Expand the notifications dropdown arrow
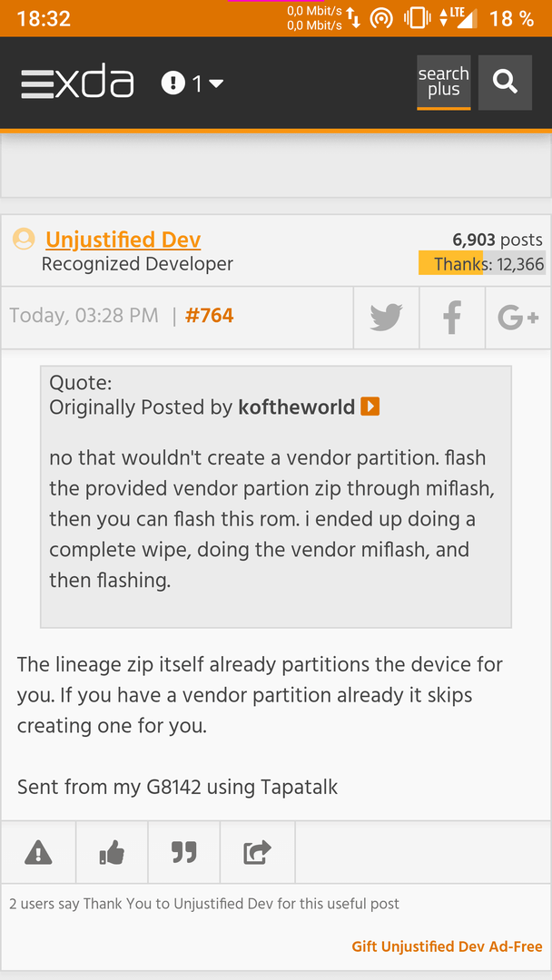Screen dimensions: 552x980 216,83
